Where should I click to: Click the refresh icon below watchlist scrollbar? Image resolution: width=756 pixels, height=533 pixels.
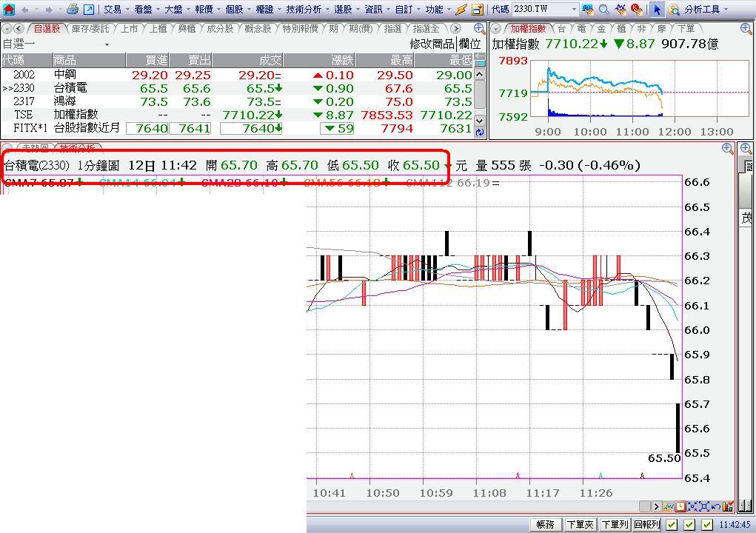479,133
